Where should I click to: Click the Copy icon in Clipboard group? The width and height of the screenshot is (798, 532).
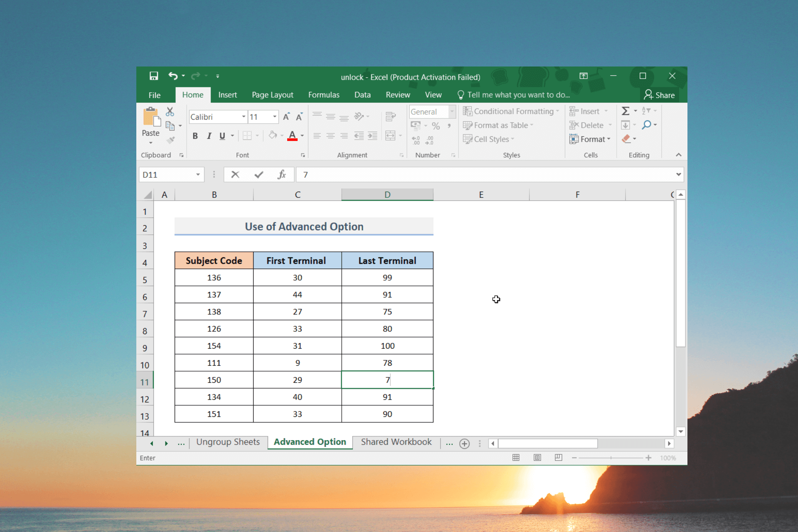[170, 126]
